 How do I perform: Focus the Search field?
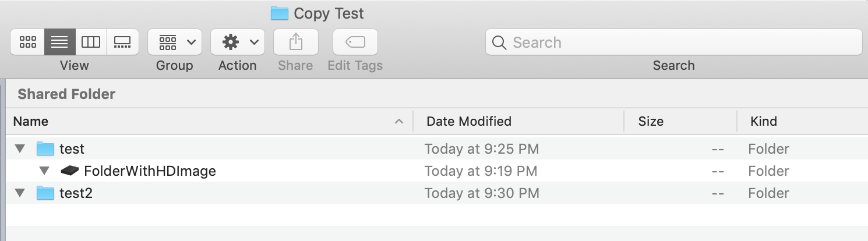(674, 42)
